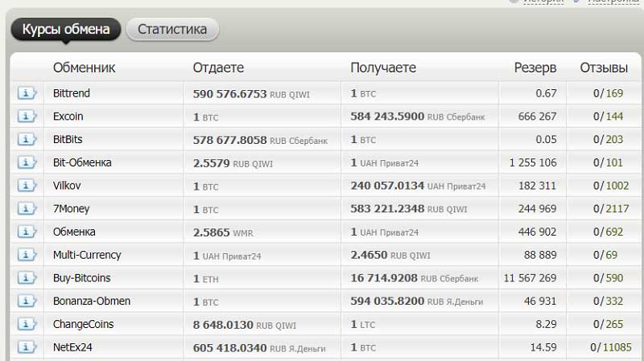This screenshot has width=644, height=361.
Task: Select rate 8 648.0130 RUB QIWI
Action: coord(245,325)
